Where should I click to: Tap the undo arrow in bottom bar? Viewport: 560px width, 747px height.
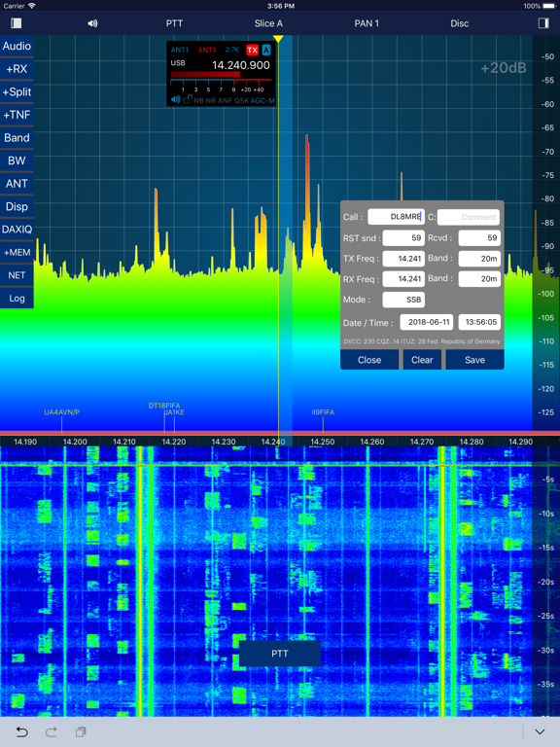(x=22, y=731)
